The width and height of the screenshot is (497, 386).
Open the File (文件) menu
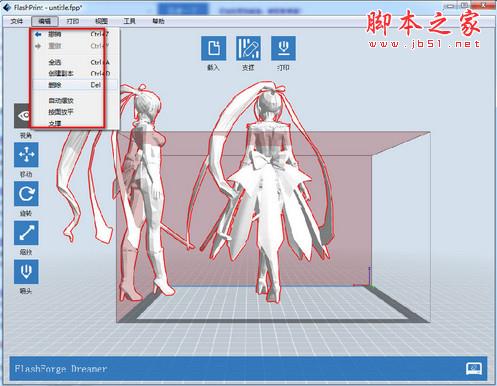(17, 21)
